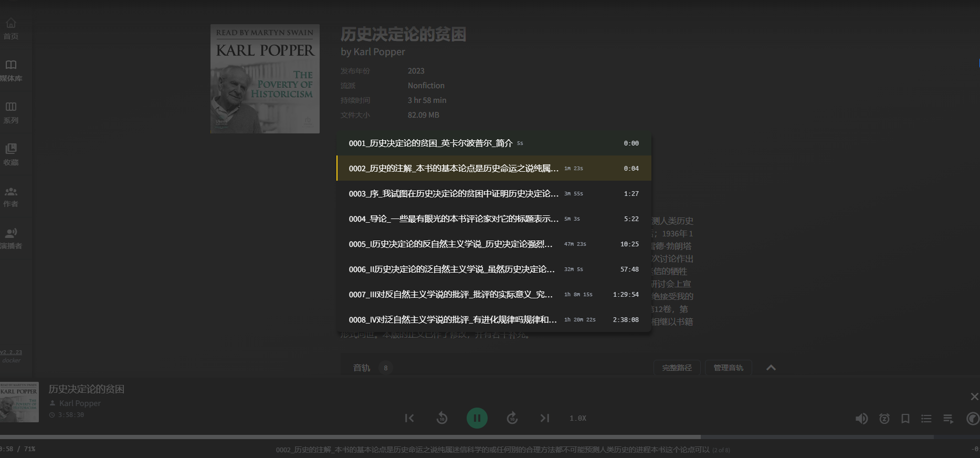The height and width of the screenshot is (458, 980).
Task: Click the 管理音轨 button
Action: (x=728, y=368)
